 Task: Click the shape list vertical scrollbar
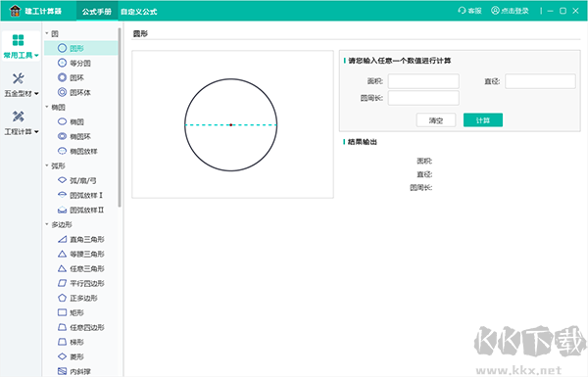[x=120, y=117]
